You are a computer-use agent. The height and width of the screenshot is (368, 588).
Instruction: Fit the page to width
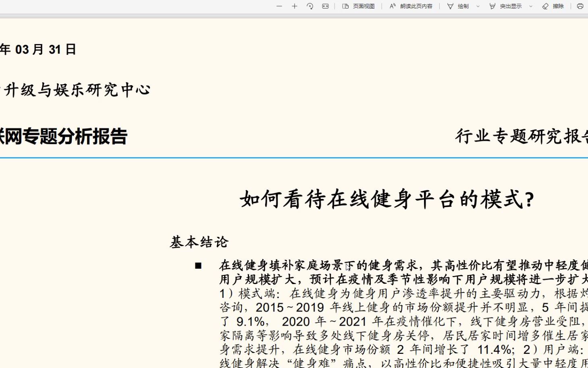[325, 6]
